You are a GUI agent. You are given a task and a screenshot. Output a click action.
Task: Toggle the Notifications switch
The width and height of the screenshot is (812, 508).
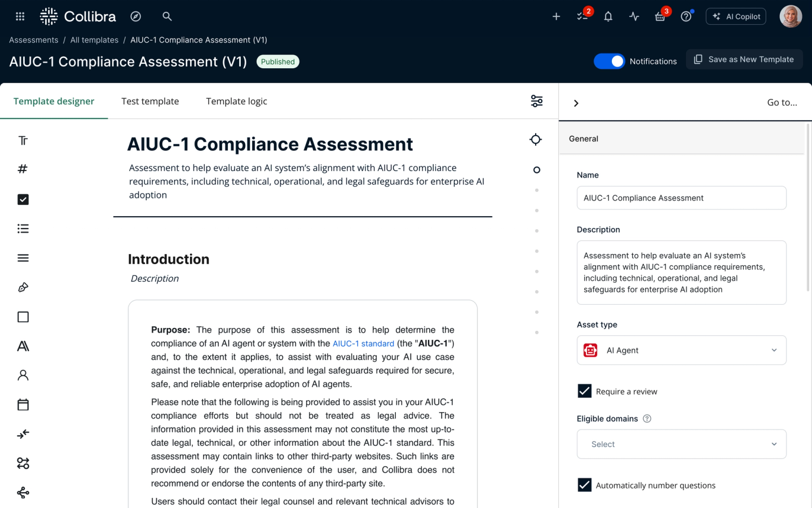pos(609,61)
